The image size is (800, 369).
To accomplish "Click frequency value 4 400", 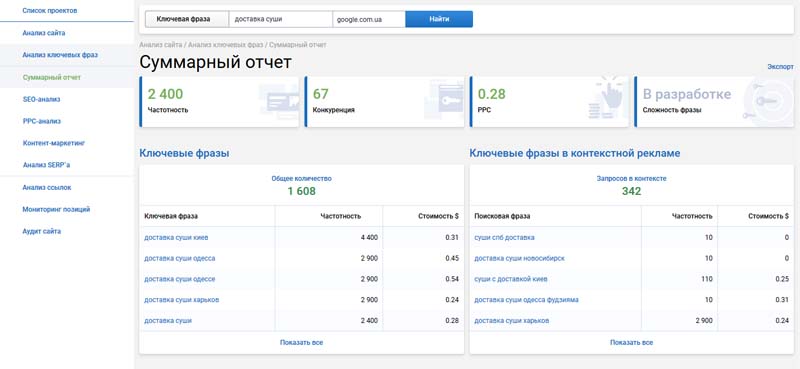I will click(x=369, y=238).
